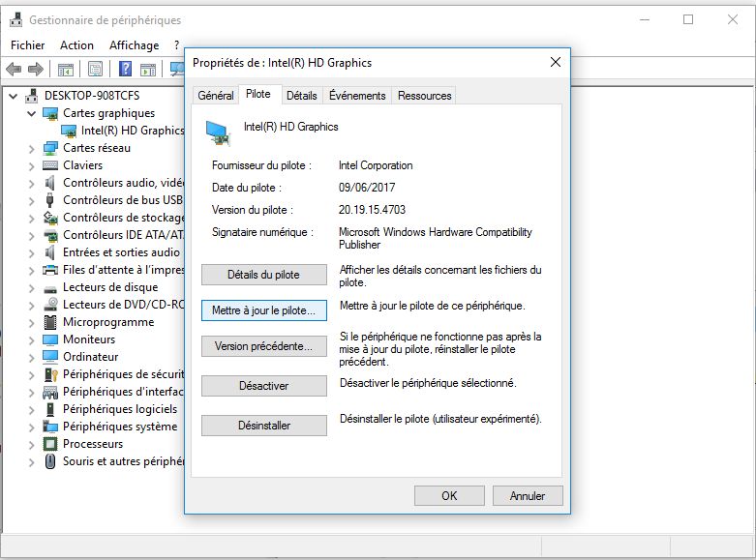Viewport: 756px width, 560px height.
Task: Click the Désactiver button
Action: [263, 386]
